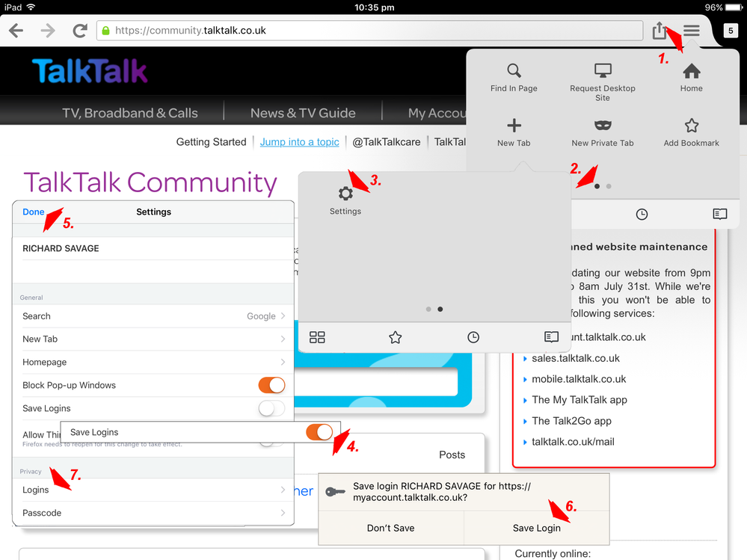This screenshot has height=560, width=747.
Task: Tap the green padlock in address bar
Action: (105, 31)
